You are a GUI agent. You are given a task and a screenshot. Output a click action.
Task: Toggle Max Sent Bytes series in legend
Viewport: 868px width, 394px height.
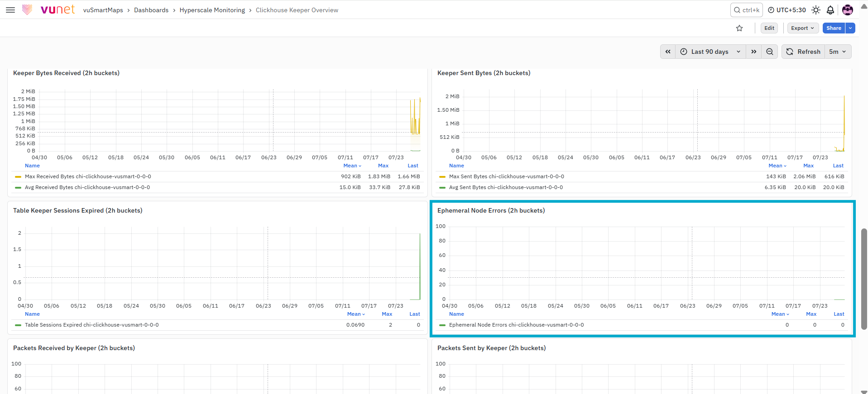507,176
